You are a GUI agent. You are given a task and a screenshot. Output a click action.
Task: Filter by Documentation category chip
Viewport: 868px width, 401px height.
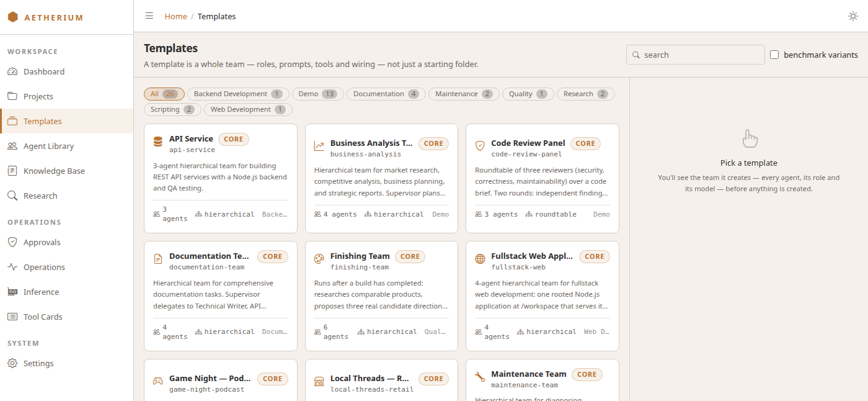(x=386, y=94)
